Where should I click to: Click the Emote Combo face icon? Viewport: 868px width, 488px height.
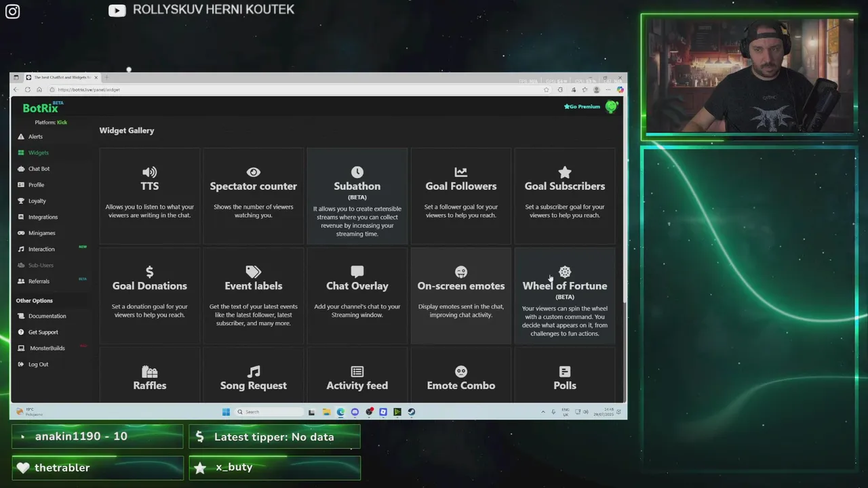(460, 371)
